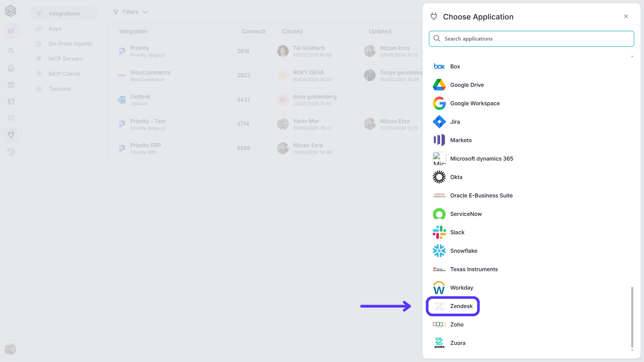Open the Outlook integration row
Image resolution: width=644 pixels, height=362 pixels.
(265, 100)
